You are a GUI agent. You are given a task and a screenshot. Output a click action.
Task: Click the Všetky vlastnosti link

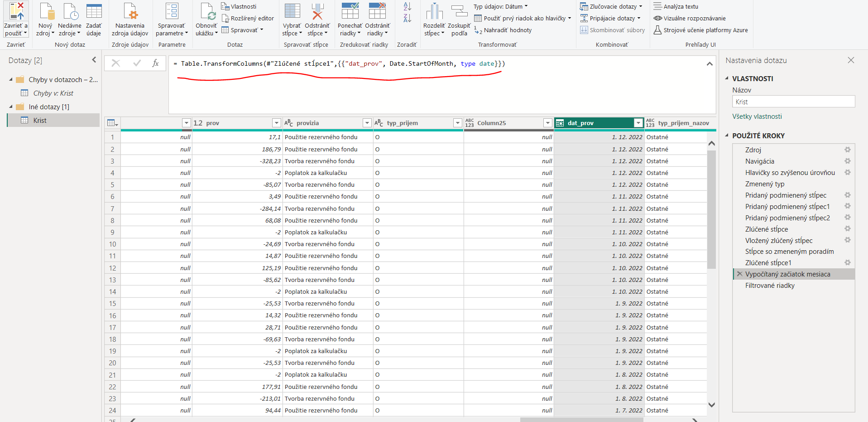tap(757, 116)
